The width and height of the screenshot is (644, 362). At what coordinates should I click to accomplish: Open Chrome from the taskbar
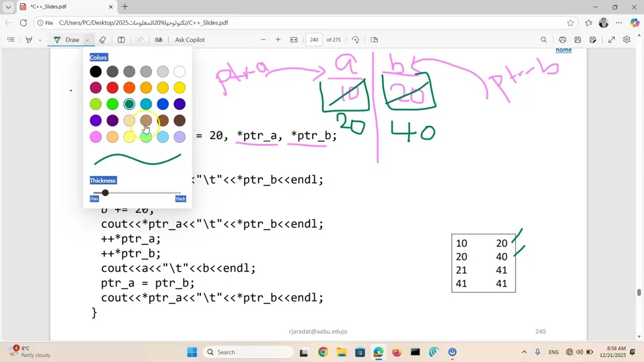(x=323, y=352)
